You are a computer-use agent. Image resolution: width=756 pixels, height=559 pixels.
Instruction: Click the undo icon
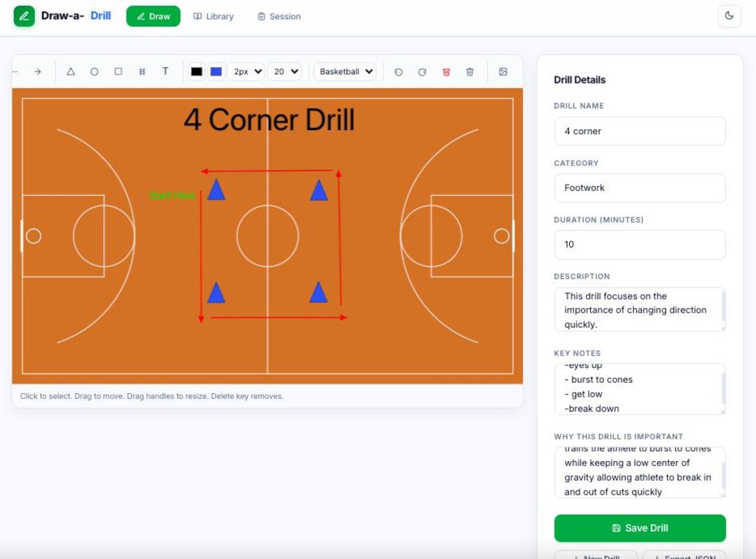(398, 72)
